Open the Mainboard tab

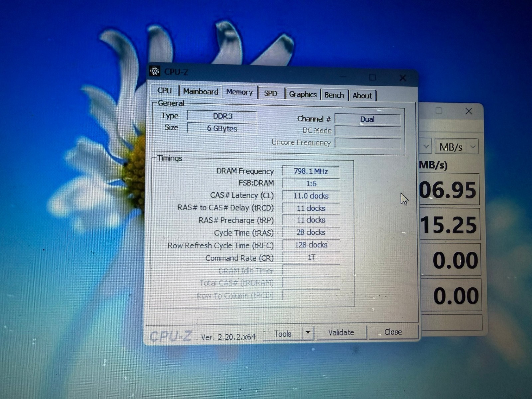(200, 91)
